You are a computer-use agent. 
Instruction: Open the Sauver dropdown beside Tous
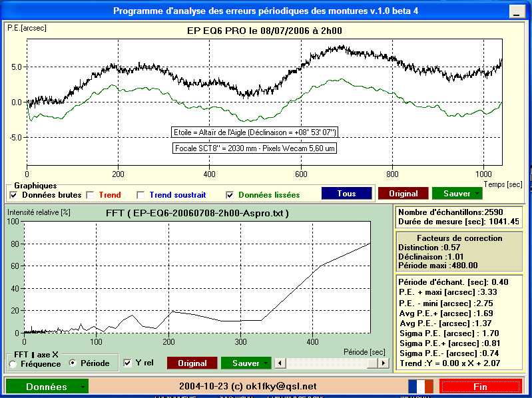(x=457, y=194)
